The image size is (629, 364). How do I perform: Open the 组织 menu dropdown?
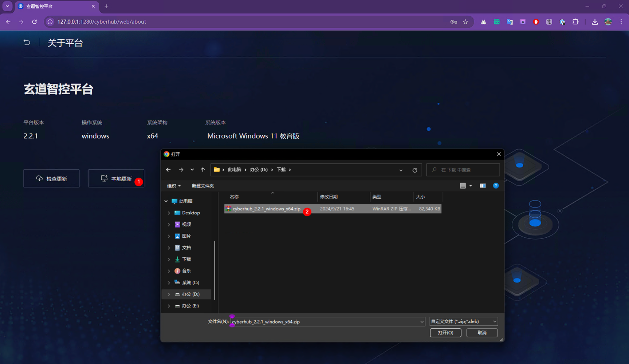[174, 186]
